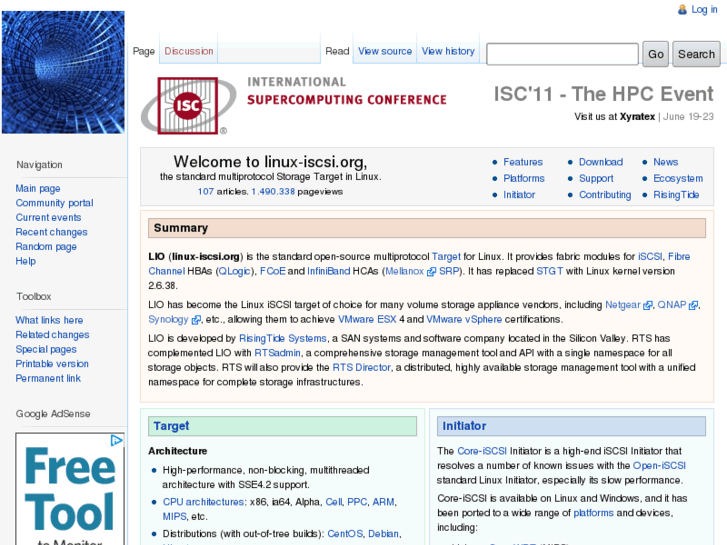Open the Platforms link
The image size is (727, 545).
524,178
